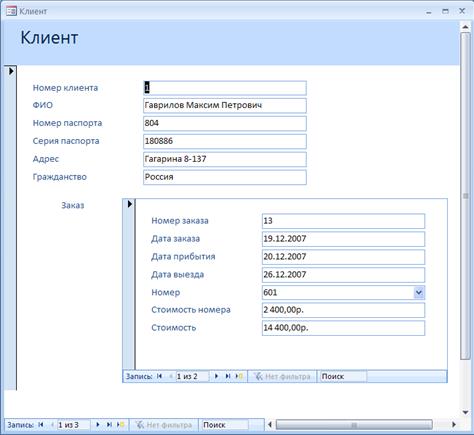Click the Номер клиента label
The width and height of the screenshot is (474, 435).
click(x=65, y=88)
